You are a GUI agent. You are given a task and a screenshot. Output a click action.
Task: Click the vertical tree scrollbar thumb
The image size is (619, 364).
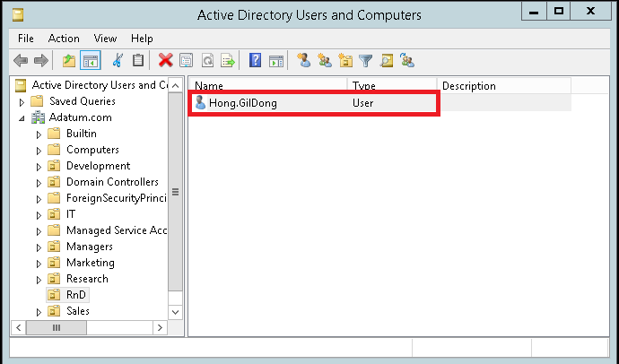point(175,192)
